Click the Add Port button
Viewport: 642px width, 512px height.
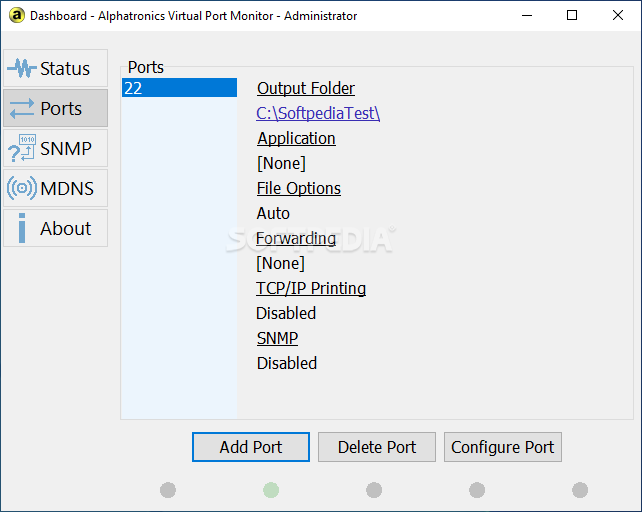click(x=251, y=447)
